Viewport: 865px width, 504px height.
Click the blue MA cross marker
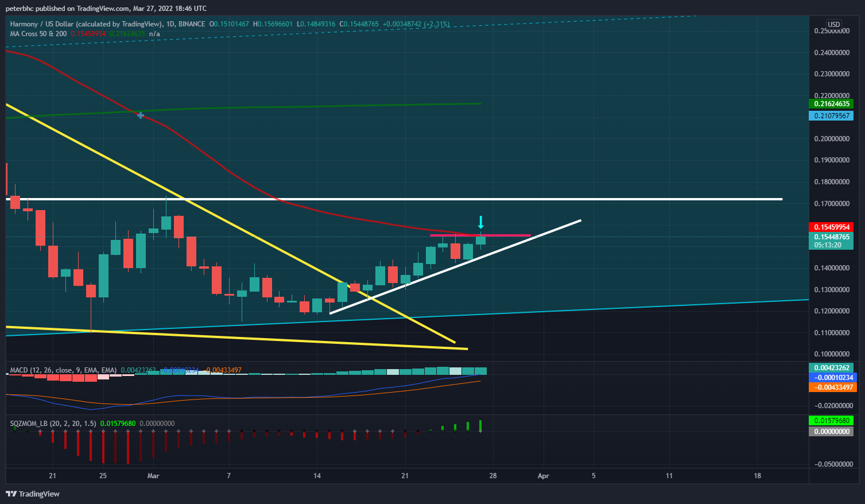point(140,115)
